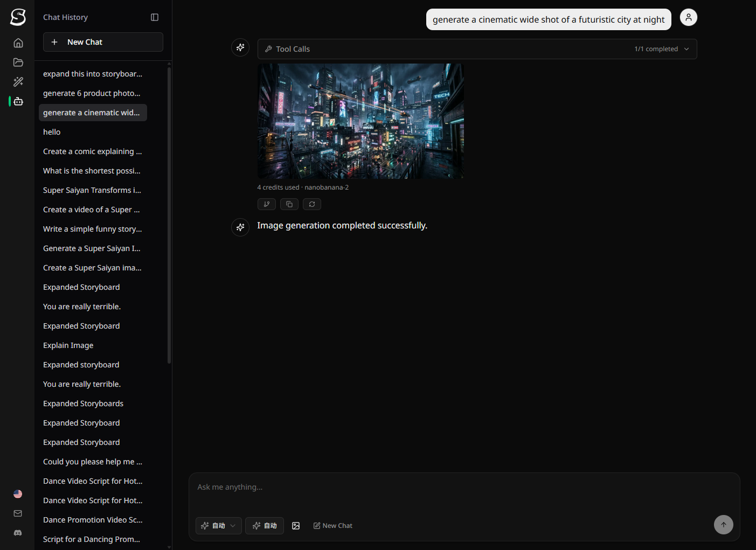Screen dimensions: 756x550
Task: Open the first 自动 model dropdown
Action: tap(218, 526)
